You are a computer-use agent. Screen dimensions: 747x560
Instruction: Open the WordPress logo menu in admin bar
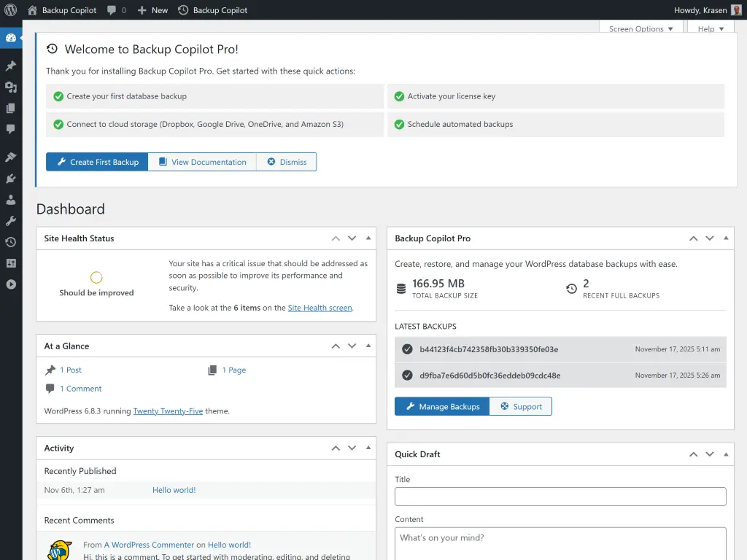tap(10, 10)
